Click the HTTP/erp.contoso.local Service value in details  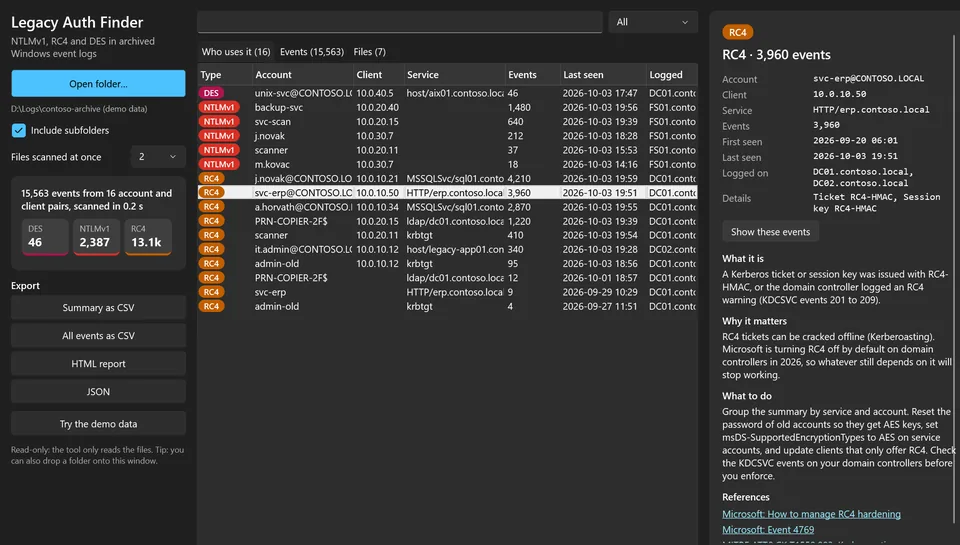(x=871, y=110)
